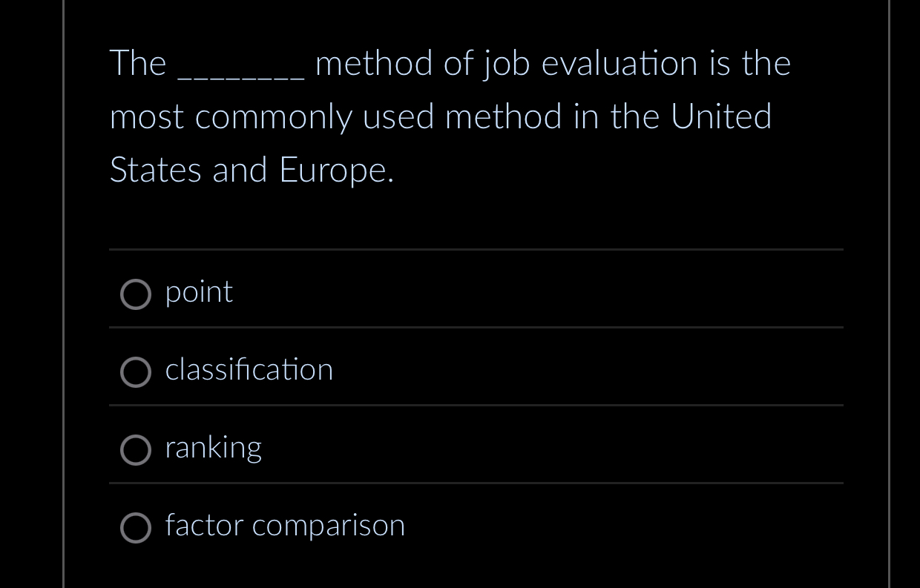Click the divider below the 'classification' option
Image resolution: width=920 pixels, height=588 pixels.
click(475, 406)
